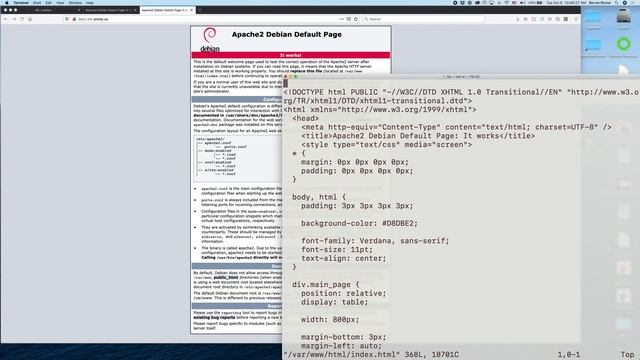640x360 pixels.
Task: Click the Firefox forward arrow
Action: [14, 19]
